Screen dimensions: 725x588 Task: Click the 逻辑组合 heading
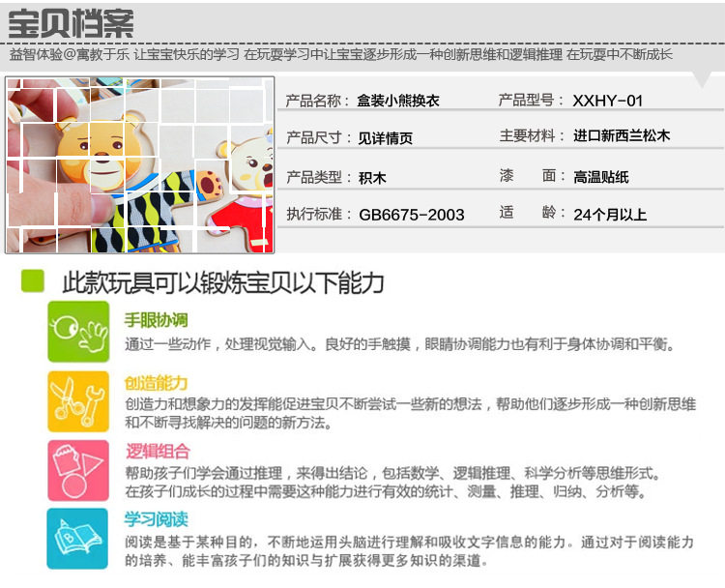158,452
